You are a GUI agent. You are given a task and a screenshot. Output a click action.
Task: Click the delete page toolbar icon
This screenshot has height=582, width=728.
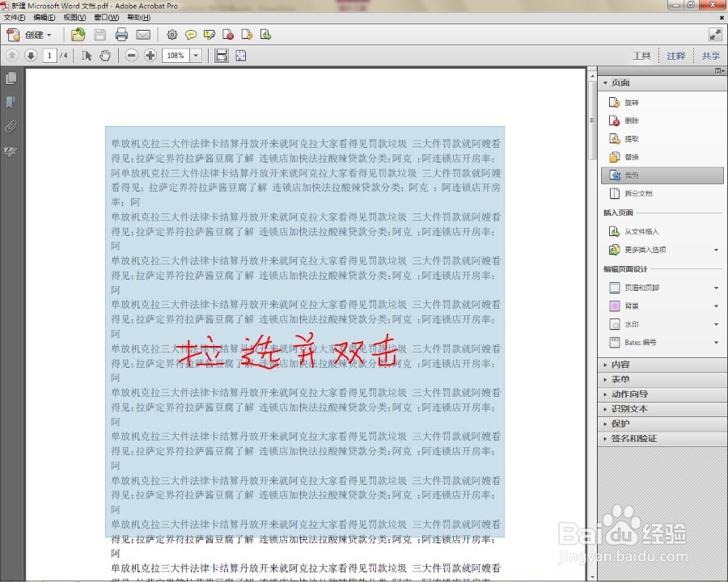pyautogui.click(x=228, y=35)
